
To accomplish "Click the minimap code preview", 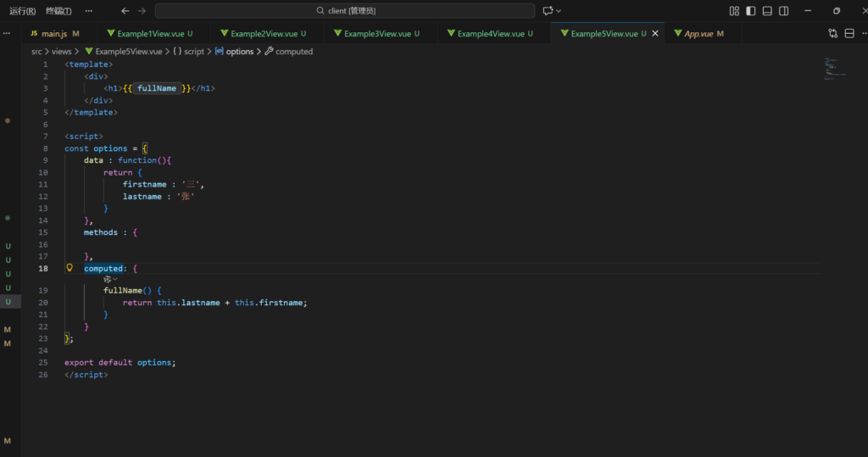I will pos(831,69).
